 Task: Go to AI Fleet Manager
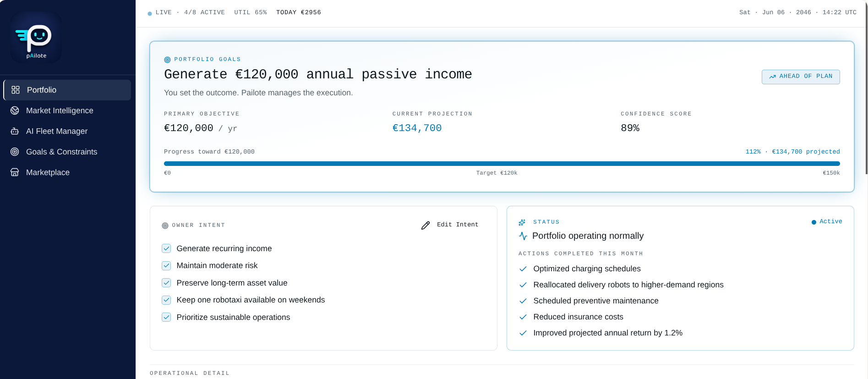click(67, 131)
